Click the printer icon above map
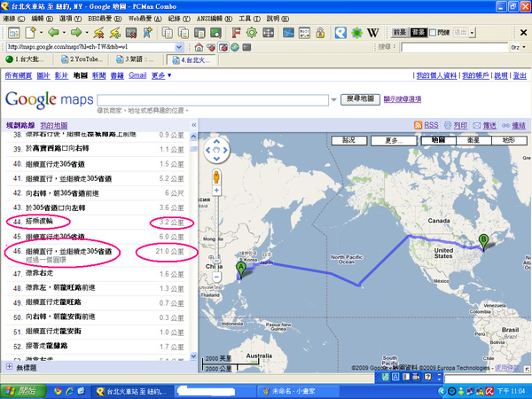This screenshot has width=532, height=399. [x=448, y=126]
